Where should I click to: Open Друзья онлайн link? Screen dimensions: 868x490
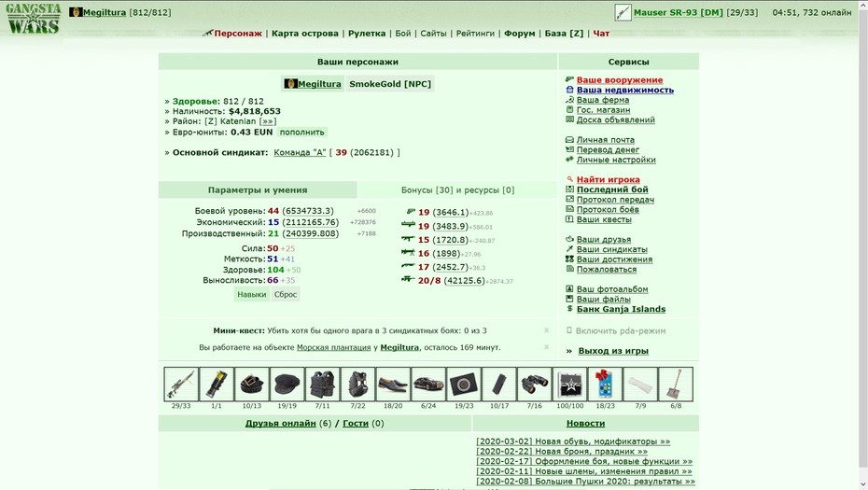click(281, 423)
